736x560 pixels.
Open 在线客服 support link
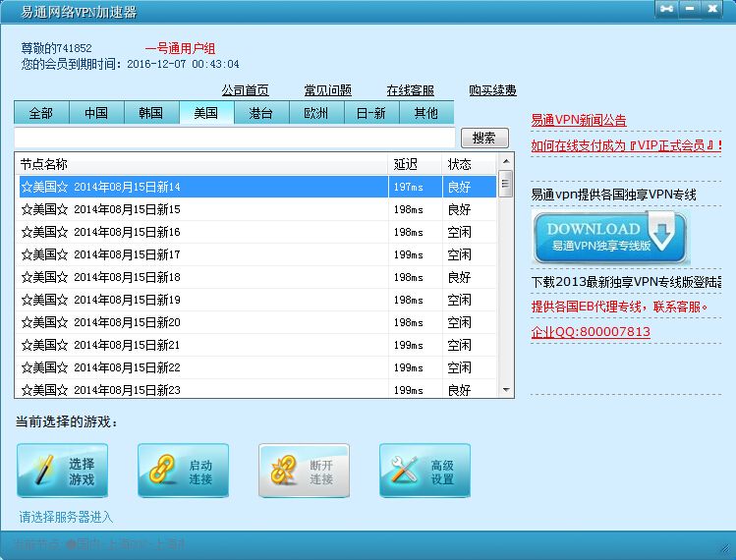410,90
